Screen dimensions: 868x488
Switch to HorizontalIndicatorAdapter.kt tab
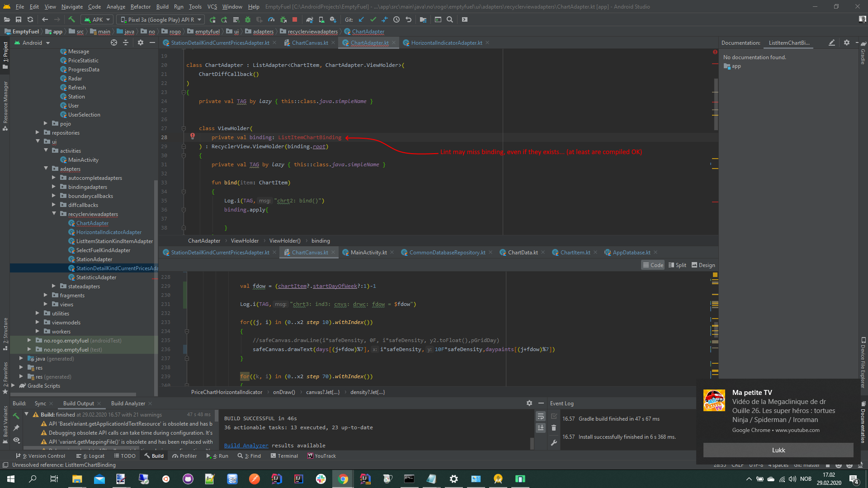pyautogui.click(x=446, y=42)
